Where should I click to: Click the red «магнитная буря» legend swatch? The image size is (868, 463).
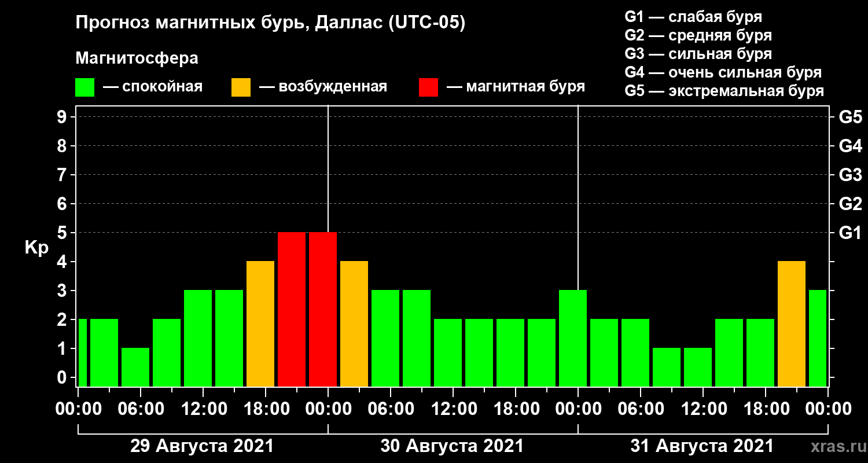(428, 87)
